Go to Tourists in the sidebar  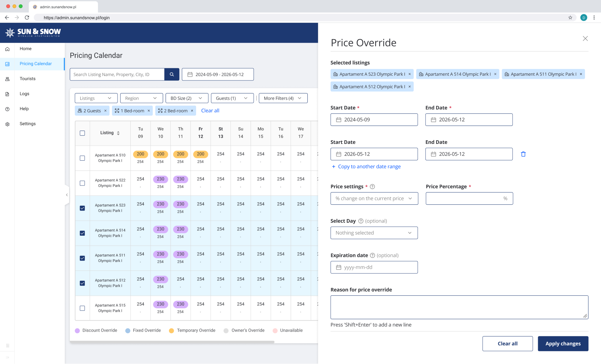point(28,79)
